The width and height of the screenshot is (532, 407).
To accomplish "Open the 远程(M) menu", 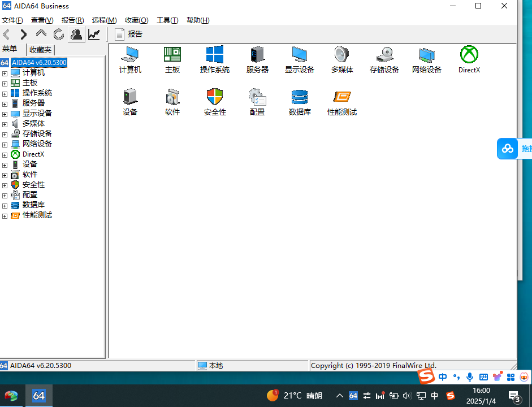I will point(104,20).
